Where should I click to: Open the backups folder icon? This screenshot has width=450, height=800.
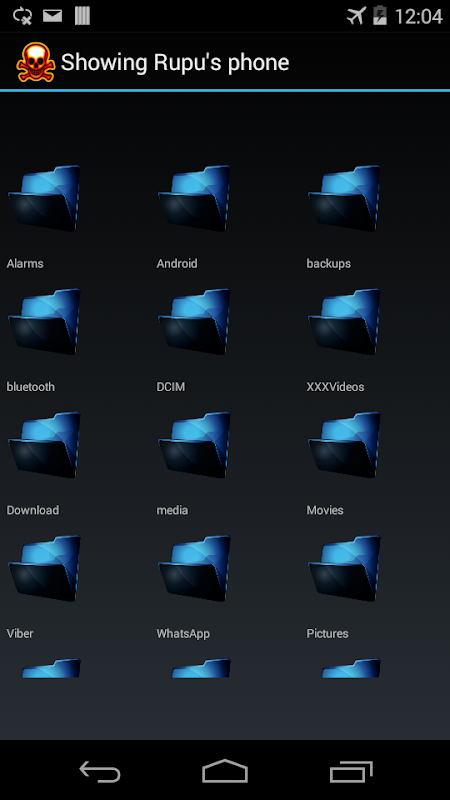(x=344, y=198)
